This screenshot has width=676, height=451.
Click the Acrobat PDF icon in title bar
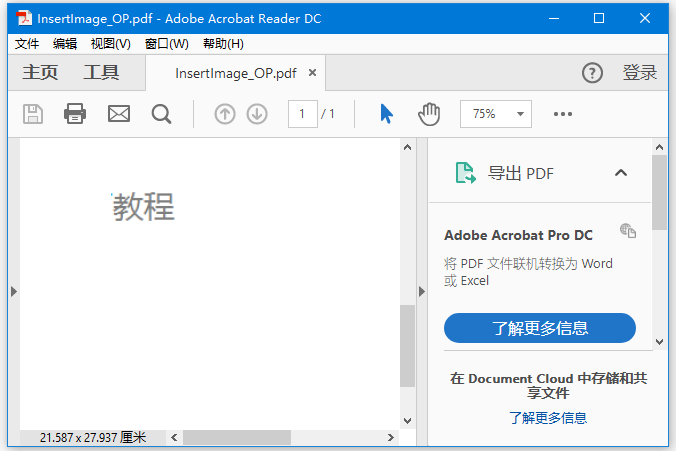coord(24,18)
